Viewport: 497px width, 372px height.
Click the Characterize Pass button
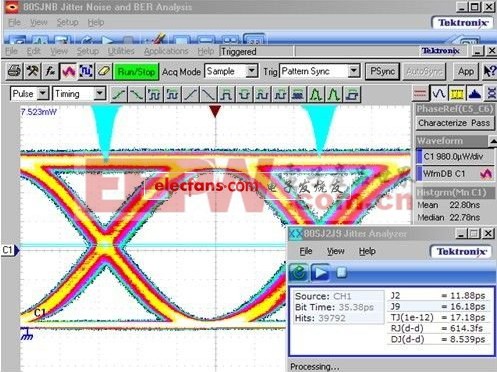point(454,123)
